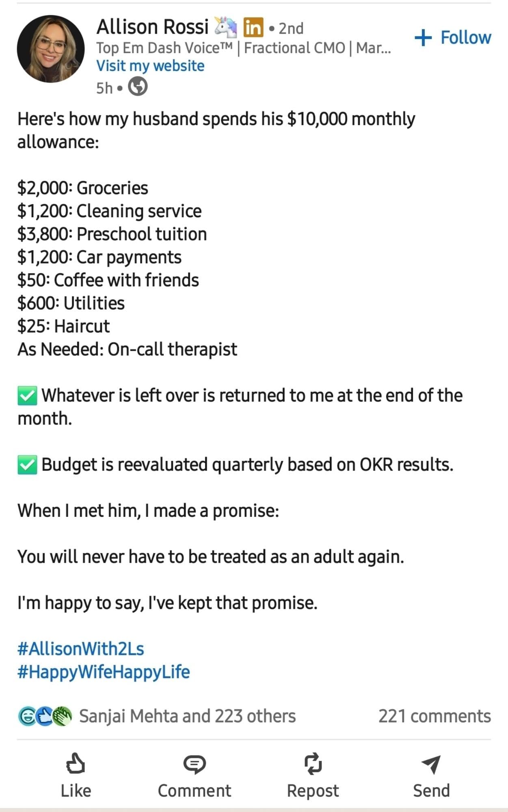Click the unicorn emoji next to name

coord(226,27)
